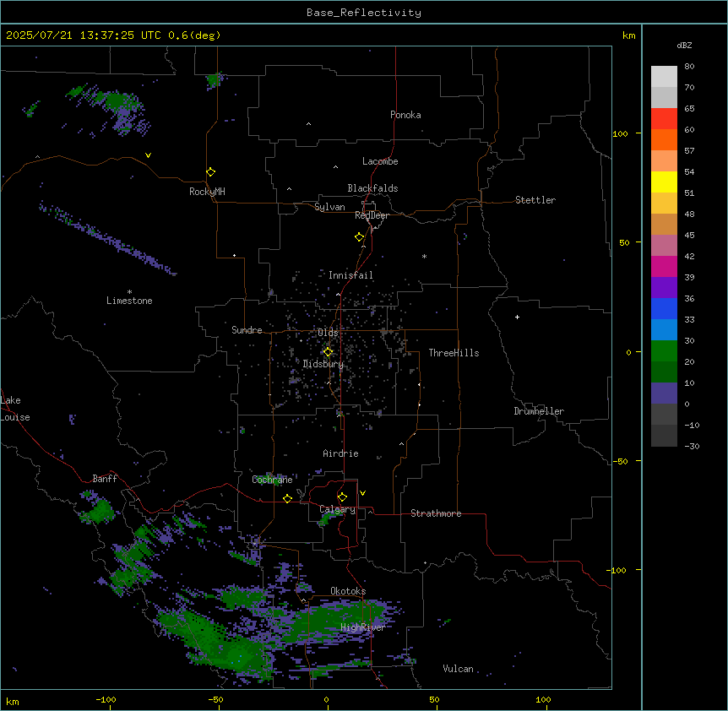
Task: Click the Calgary city label
Action: coord(337,509)
